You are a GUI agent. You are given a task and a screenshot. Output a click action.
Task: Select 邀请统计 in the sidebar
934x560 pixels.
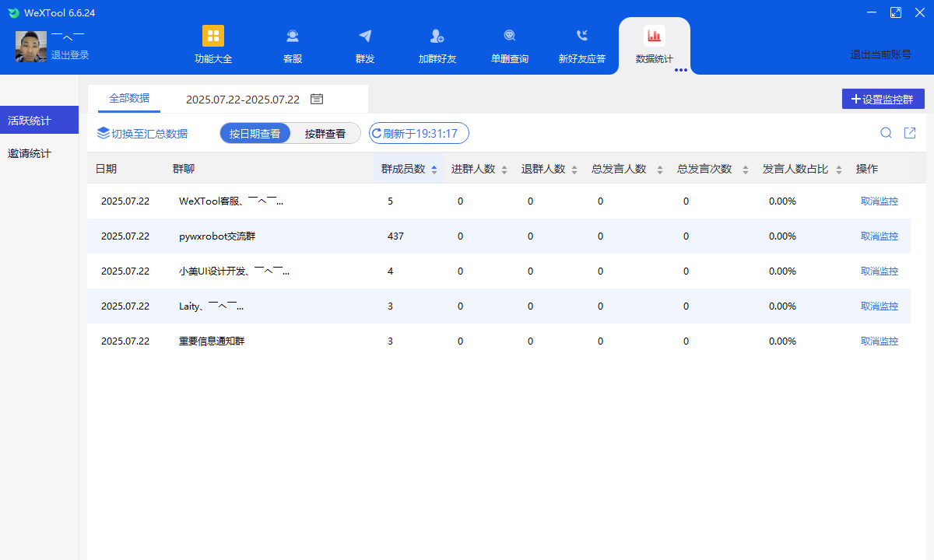point(30,153)
